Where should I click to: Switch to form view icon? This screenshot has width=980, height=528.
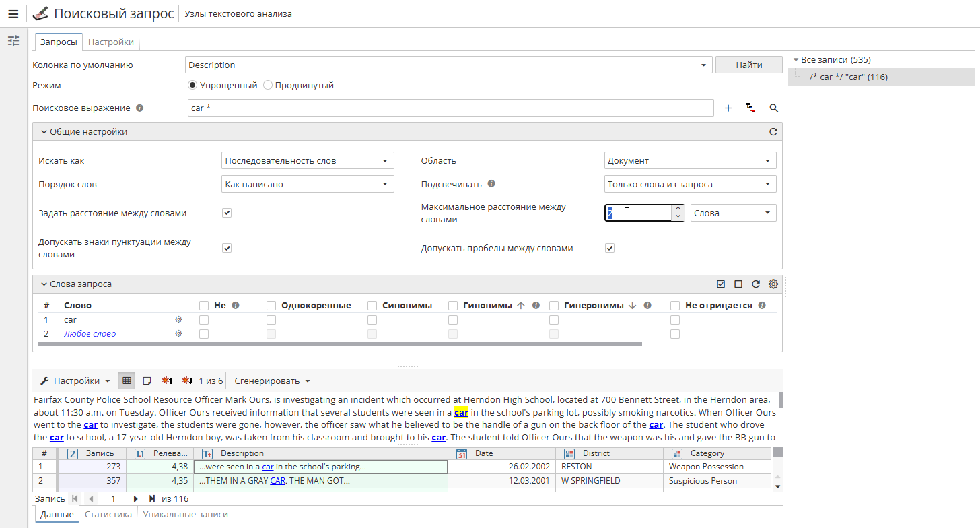click(x=147, y=381)
